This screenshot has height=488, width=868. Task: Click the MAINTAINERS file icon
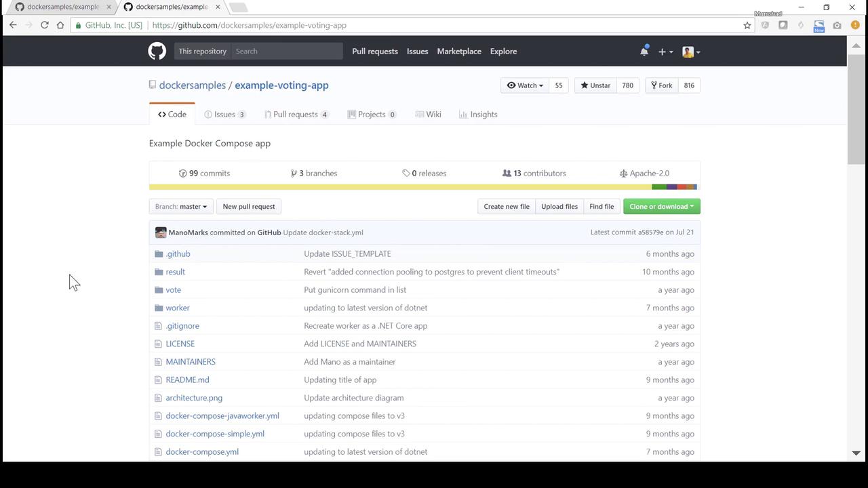coord(159,362)
